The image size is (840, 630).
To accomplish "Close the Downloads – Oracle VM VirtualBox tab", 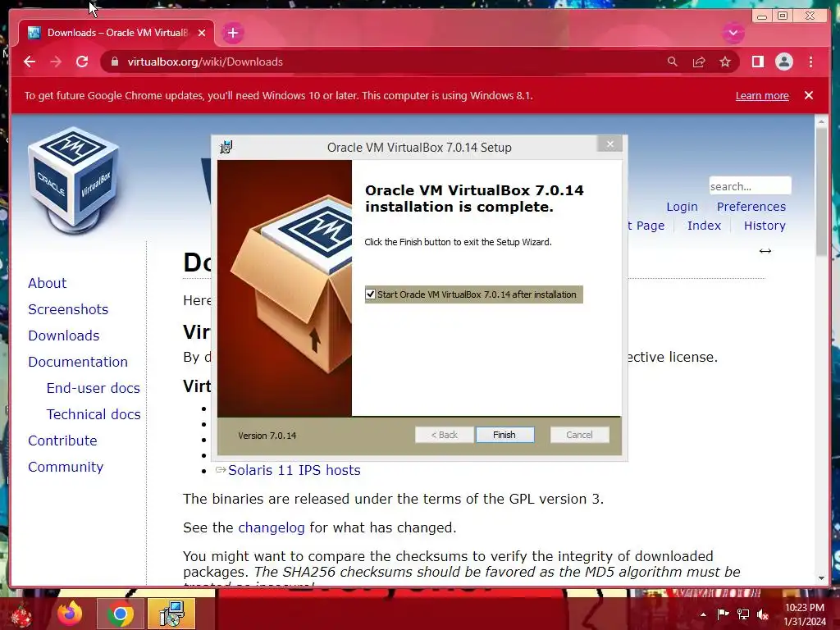I will 202,33.
